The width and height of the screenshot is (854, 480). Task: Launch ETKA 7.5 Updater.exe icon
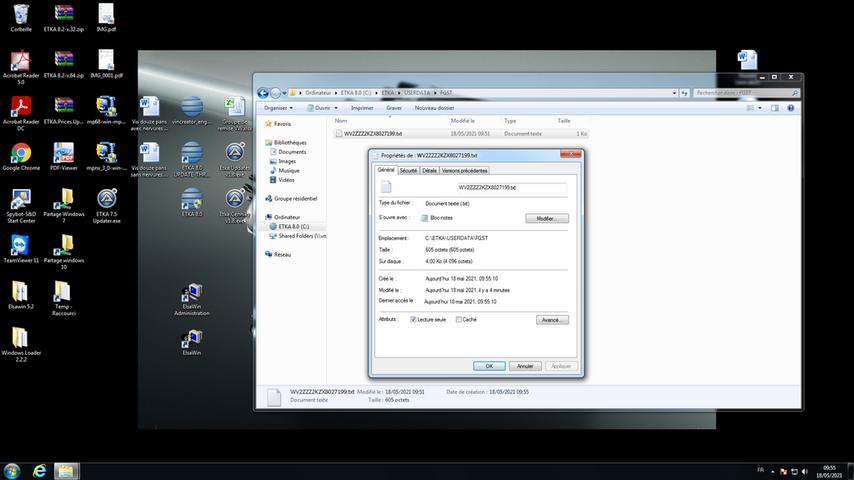click(107, 199)
